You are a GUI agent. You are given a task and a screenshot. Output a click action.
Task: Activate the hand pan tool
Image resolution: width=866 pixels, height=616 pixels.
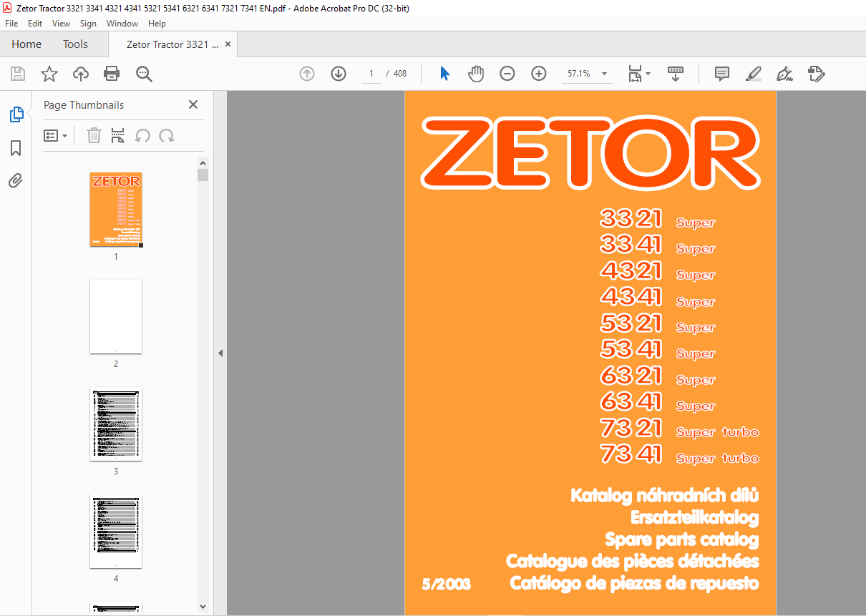[476, 74]
